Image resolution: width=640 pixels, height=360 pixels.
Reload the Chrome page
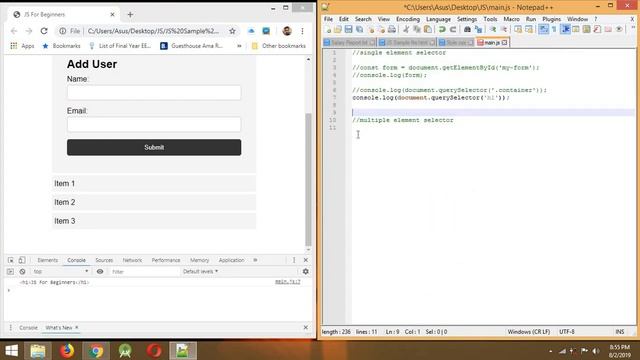click(x=44, y=31)
